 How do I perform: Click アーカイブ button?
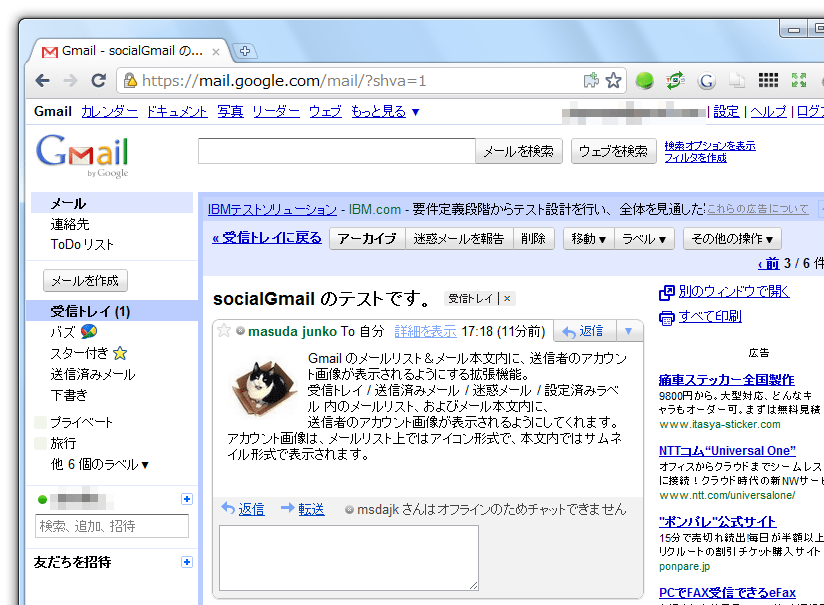[367, 239]
